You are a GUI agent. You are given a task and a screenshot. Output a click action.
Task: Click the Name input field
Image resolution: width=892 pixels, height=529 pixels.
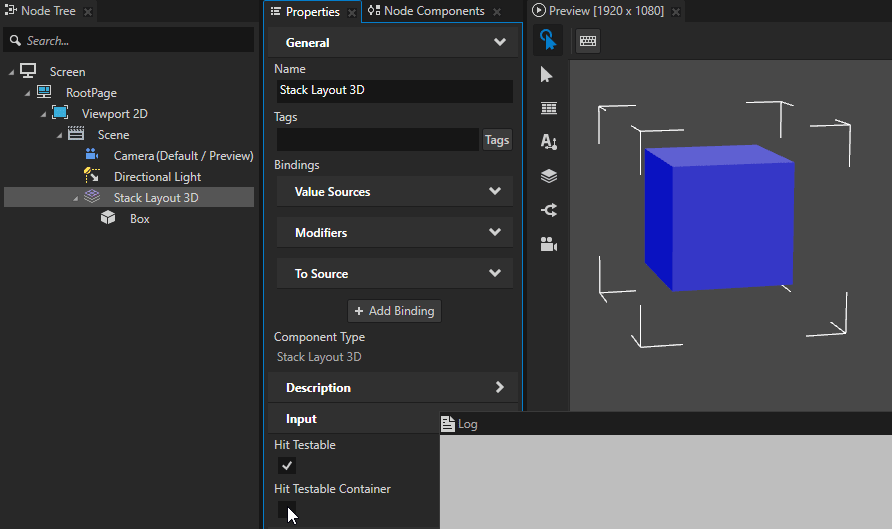point(394,90)
